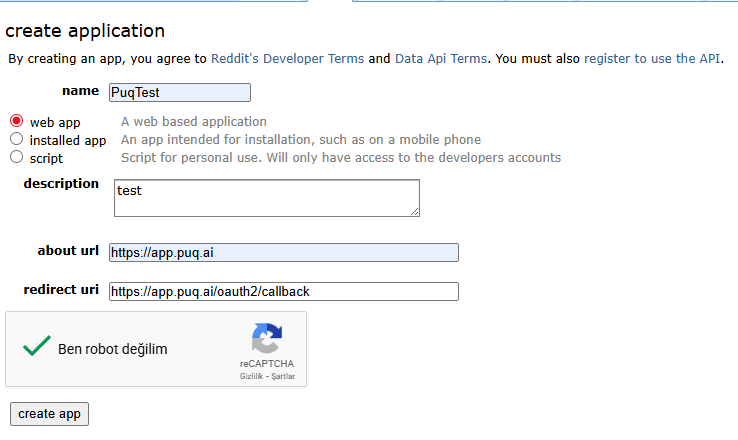Click the redirect uri input field
Image resolution: width=738 pixels, height=440 pixels.
click(x=283, y=291)
